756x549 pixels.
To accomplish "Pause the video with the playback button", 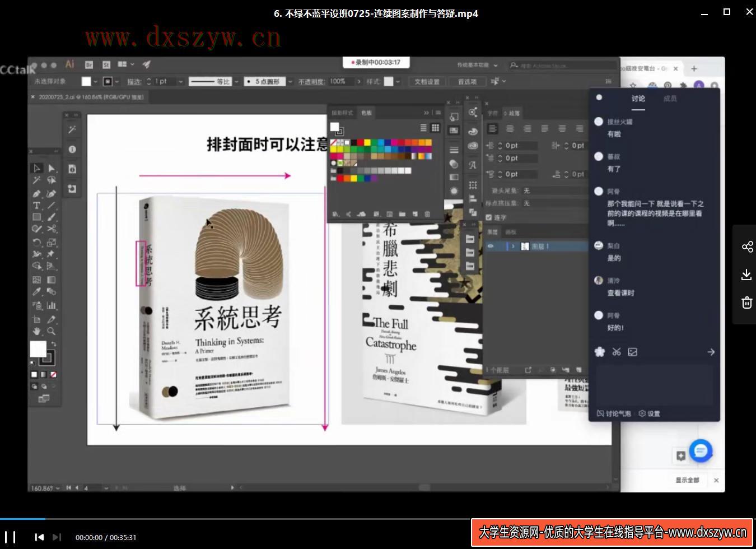I will [10, 537].
